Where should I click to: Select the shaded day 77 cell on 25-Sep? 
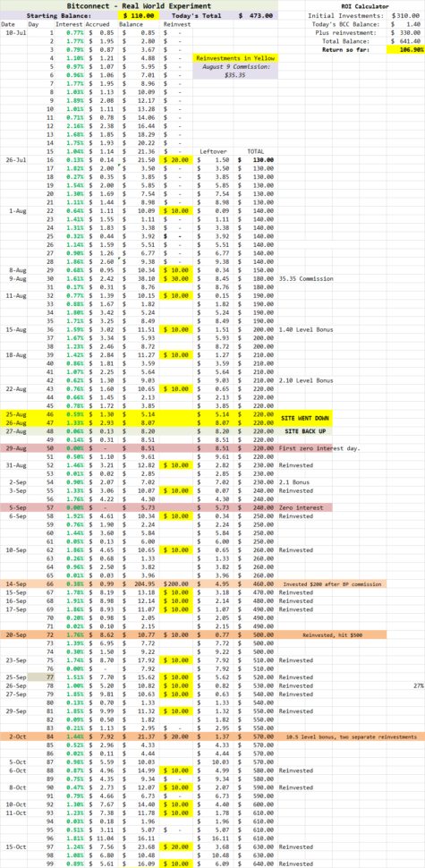click(x=41, y=677)
